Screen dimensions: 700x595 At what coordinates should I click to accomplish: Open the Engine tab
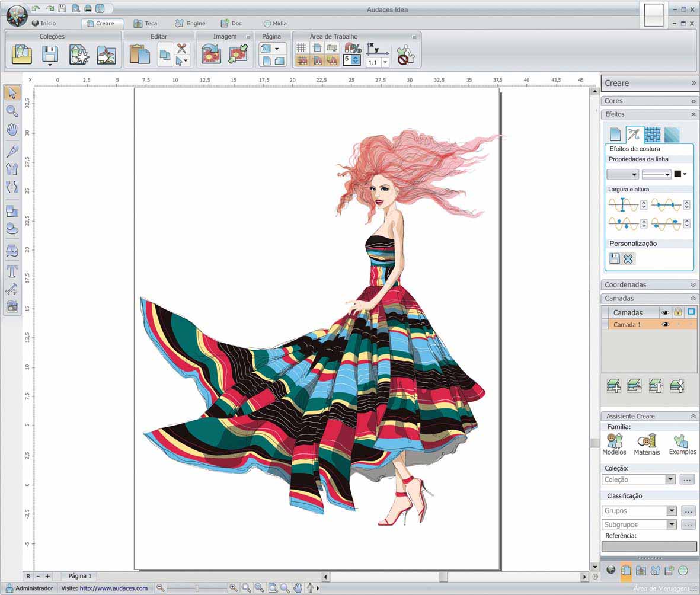(190, 23)
